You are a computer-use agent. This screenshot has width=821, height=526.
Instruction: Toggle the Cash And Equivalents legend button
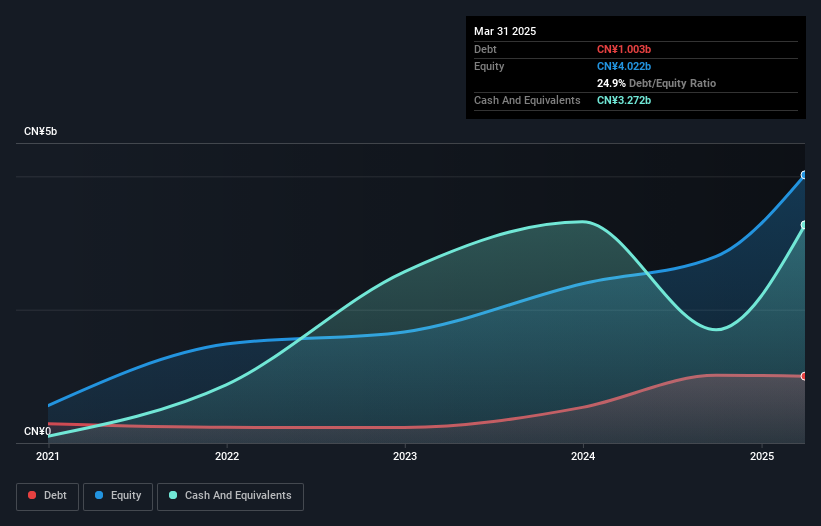(x=230, y=497)
